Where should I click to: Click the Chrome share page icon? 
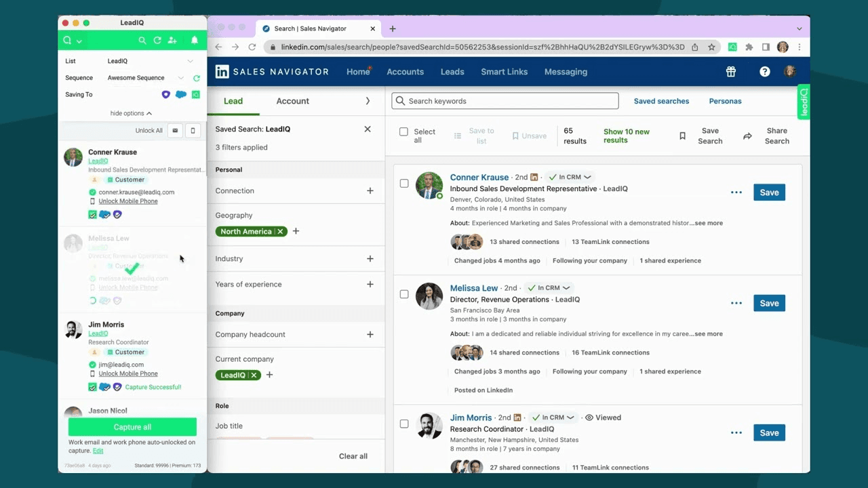pyautogui.click(x=695, y=47)
